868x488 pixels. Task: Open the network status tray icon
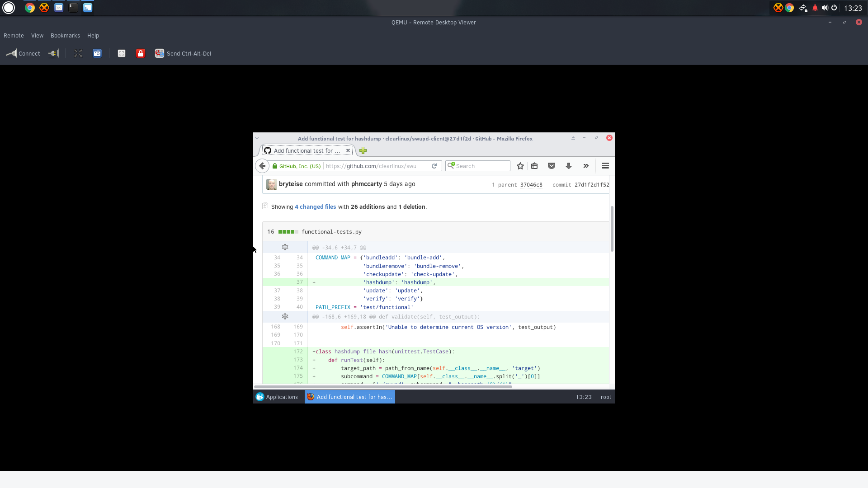click(803, 8)
